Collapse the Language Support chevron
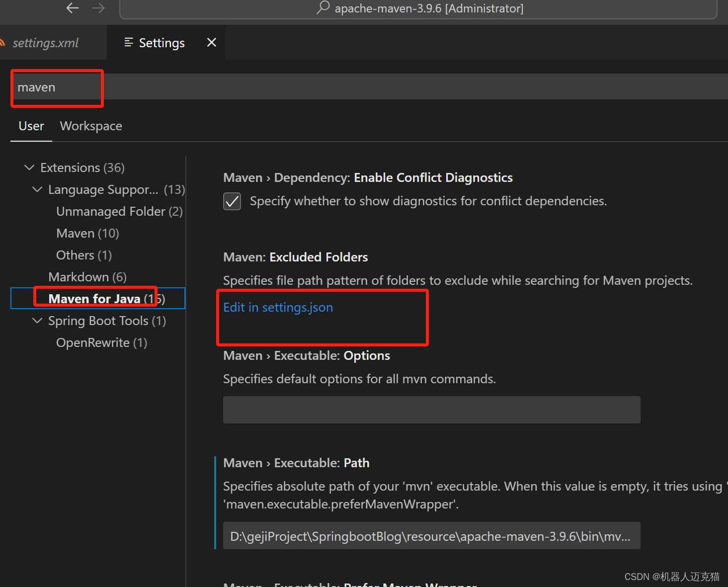 pos(37,189)
